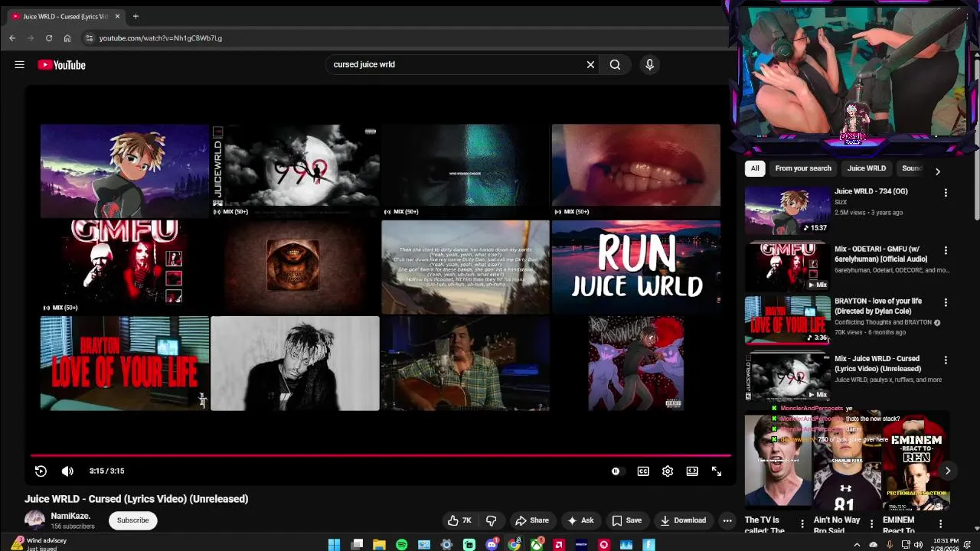Open options for Short 'EMINEM React To'

(x=940, y=524)
